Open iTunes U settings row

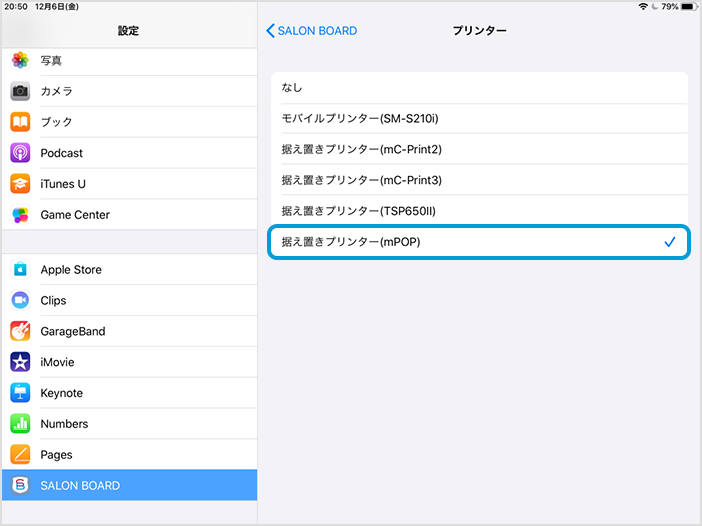pyautogui.click(x=129, y=184)
